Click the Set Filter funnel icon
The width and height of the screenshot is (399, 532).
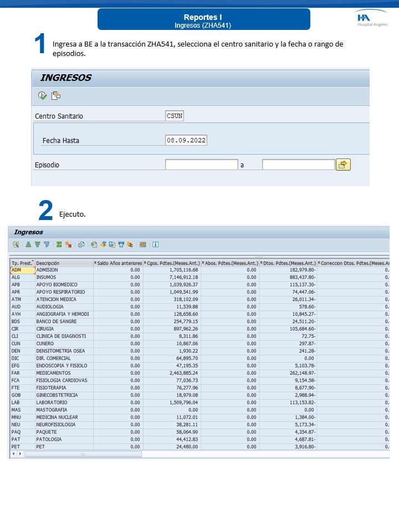(x=47, y=244)
